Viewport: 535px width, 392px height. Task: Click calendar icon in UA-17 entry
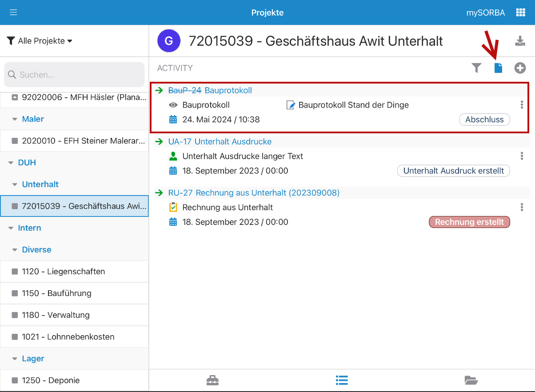173,171
